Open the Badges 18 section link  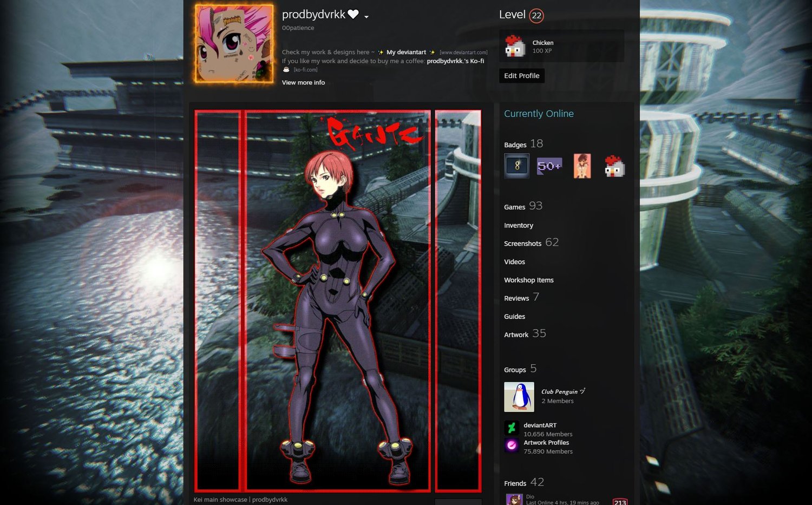(523, 144)
